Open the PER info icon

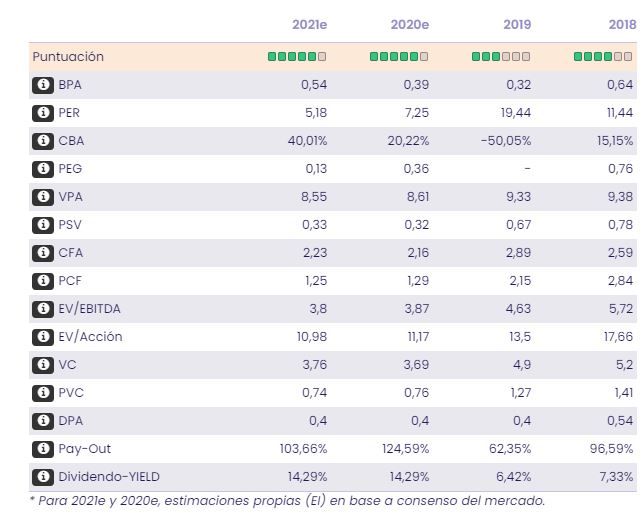[42, 113]
